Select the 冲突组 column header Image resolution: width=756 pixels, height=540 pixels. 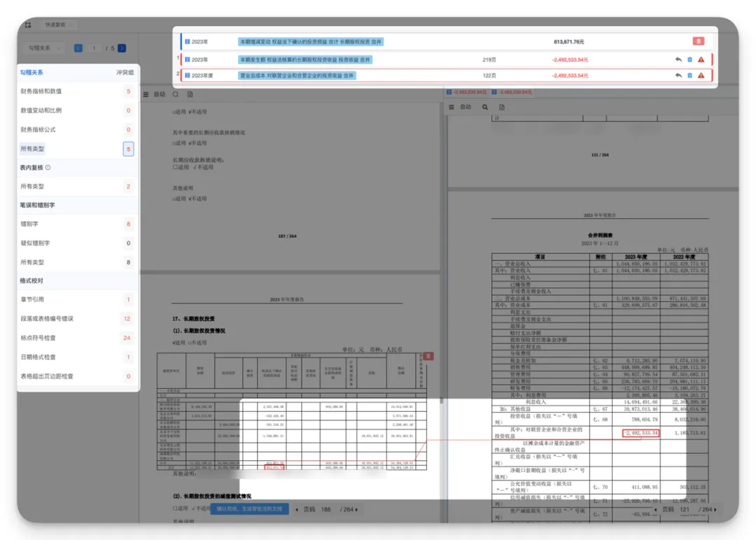[x=125, y=72]
